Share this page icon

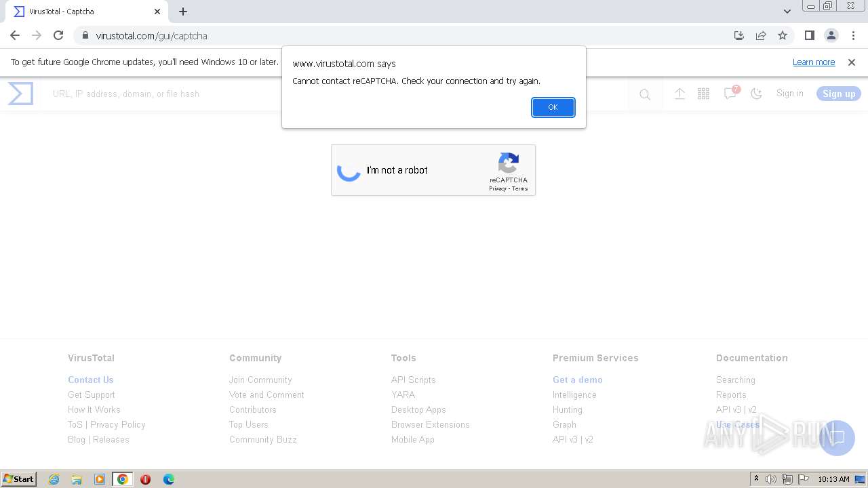point(761,35)
